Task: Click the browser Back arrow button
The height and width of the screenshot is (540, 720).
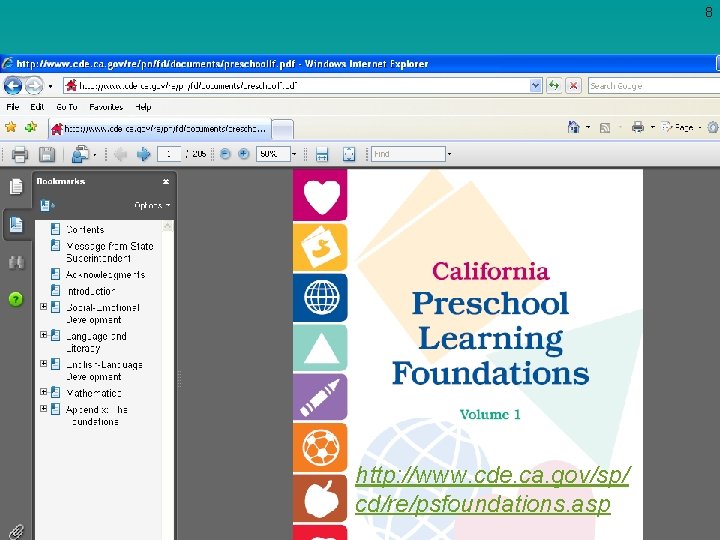Action: coord(13,85)
